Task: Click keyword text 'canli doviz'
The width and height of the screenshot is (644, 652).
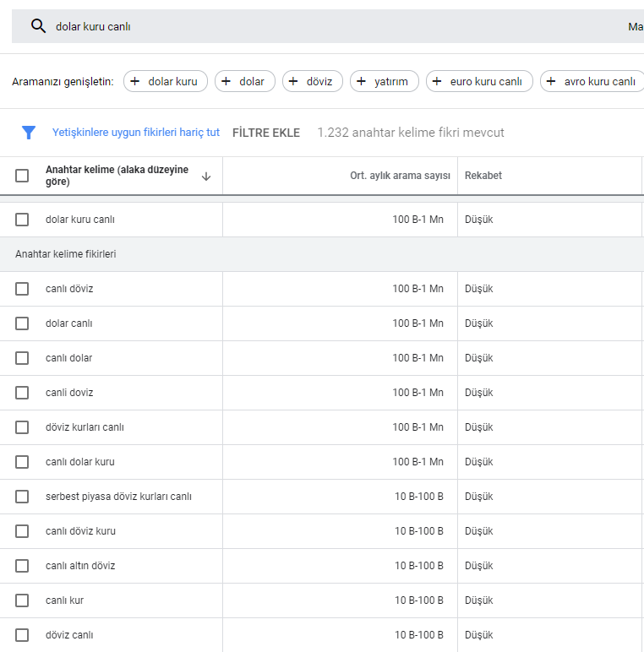Action: (x=69, y=393)
